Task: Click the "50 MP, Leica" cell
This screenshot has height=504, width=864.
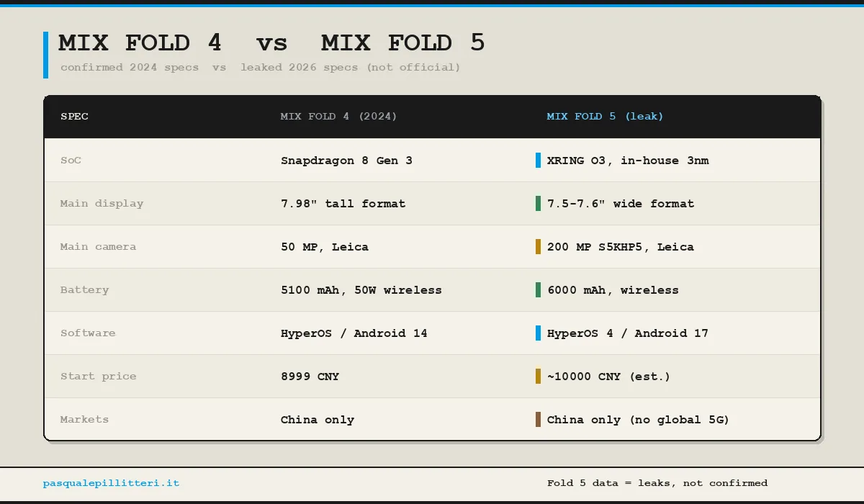Action: click(x=324, y=246)
